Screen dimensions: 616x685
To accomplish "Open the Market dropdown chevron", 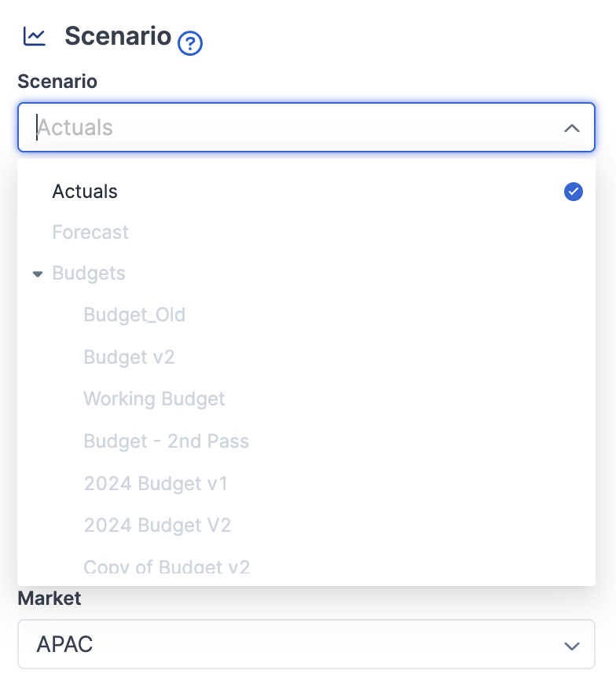I will point(571,644).
